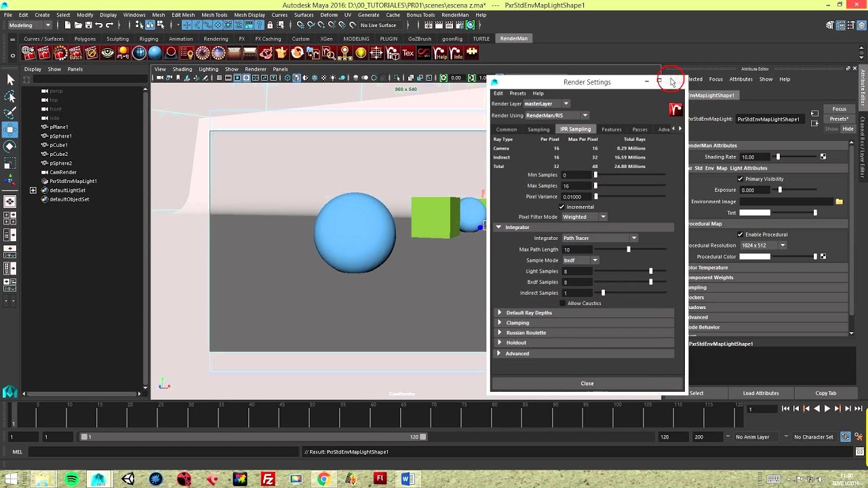Click the Batch render shelf icon
The image size is (868, 488).
coord(75,53)
